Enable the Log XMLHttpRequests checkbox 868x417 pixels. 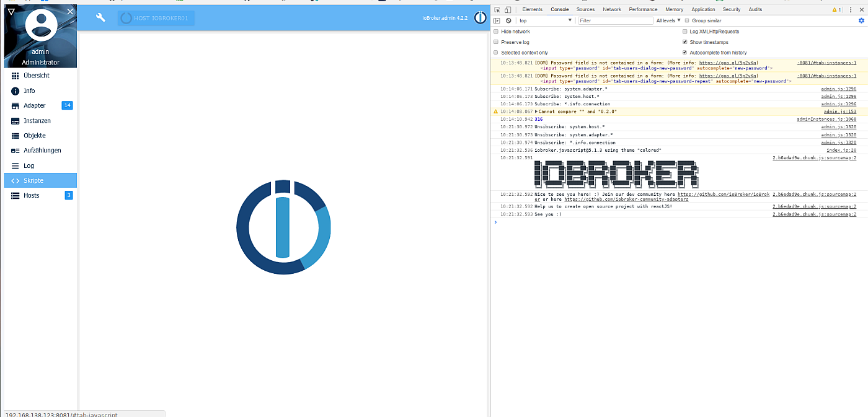[685, 32]
